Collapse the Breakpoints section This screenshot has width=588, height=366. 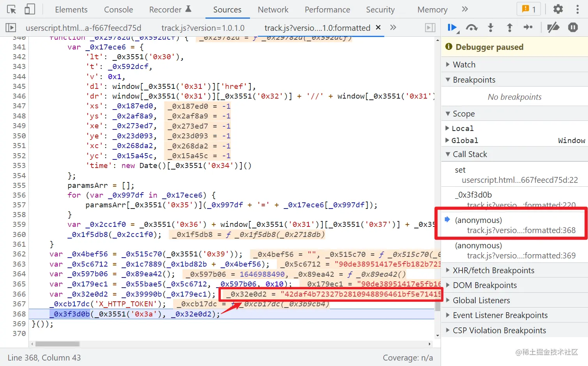[x=515, y=80]
